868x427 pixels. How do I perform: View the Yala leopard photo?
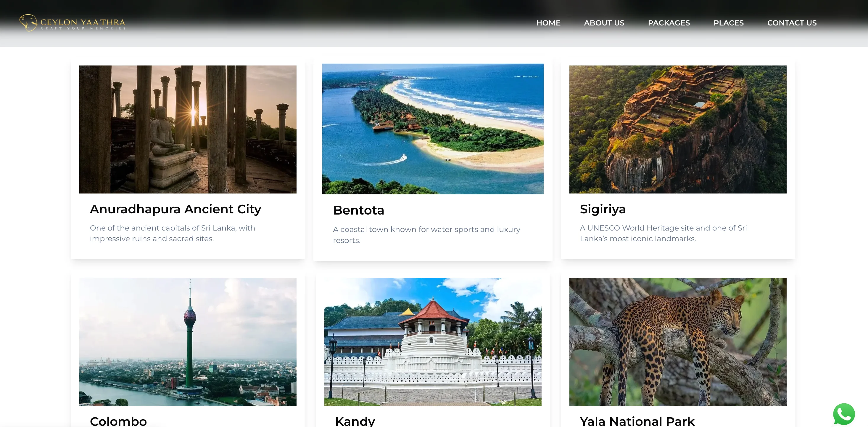pos(678,342)
